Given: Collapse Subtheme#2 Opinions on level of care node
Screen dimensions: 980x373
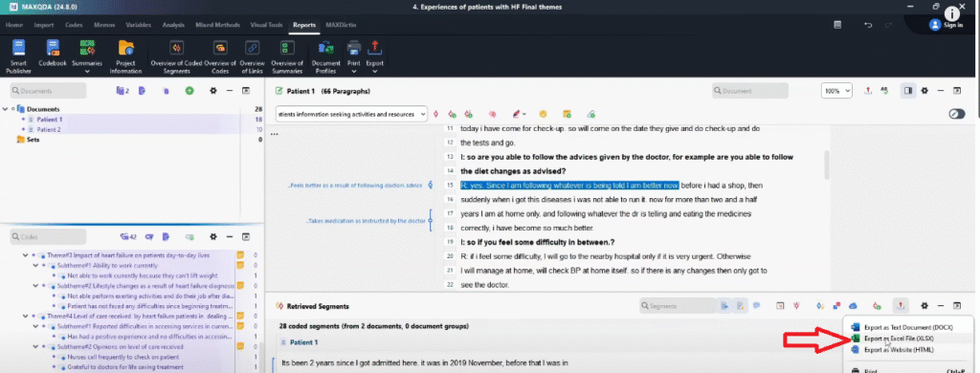Looking at the screenshot, I should [x=35, y=346].
